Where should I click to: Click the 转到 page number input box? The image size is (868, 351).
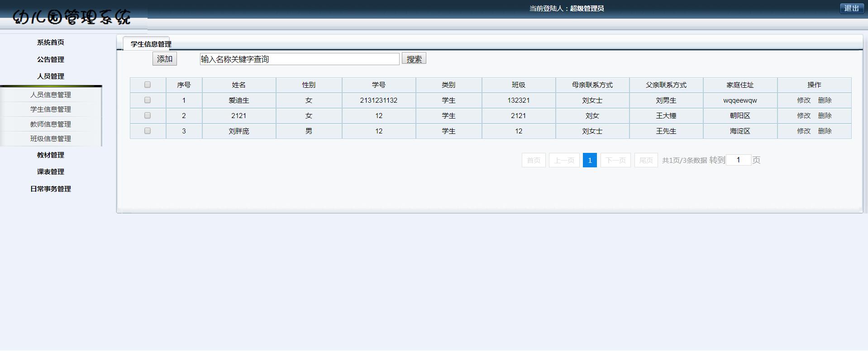[x=738, y=160]
